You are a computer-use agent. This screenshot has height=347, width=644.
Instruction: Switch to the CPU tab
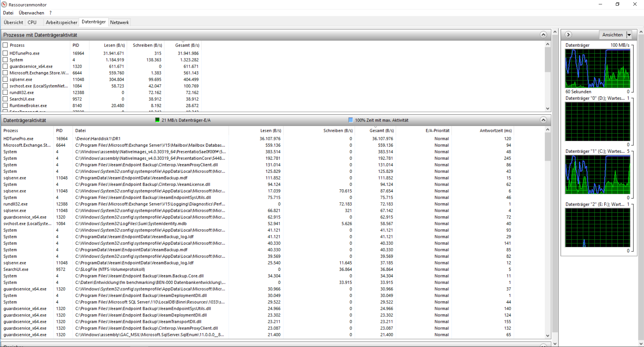(32, 22)
